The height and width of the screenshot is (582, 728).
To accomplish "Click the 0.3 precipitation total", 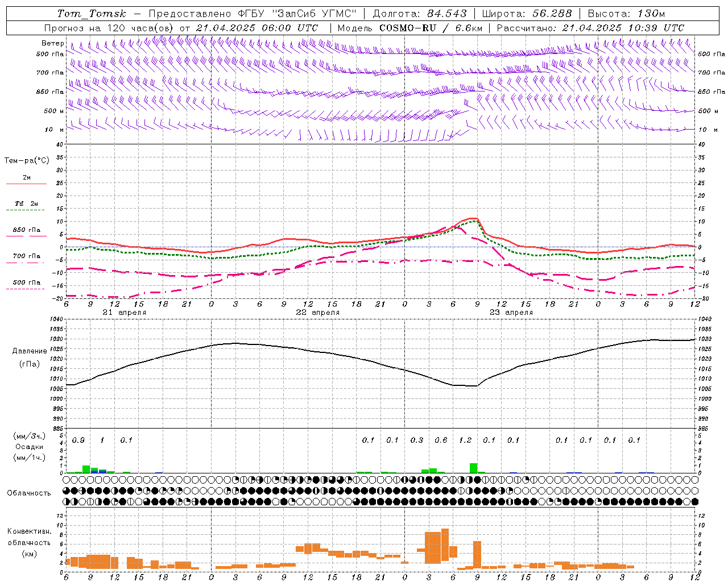I will click(x=417, y=440).
